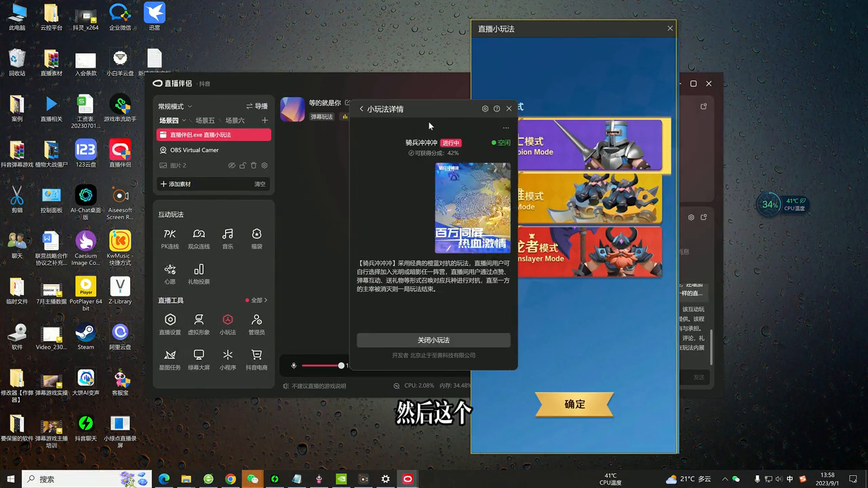The width and height of the screenshot is (868, 488).
Task: Open 虚拟形象 virtual avatar tool
Action: coord(199,324)
